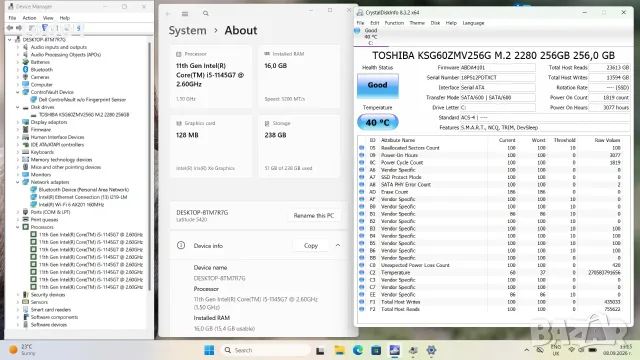Image resolution: width=640 pixels, height=360 pixels.
Task: Click the blue status dot for Reallocated Sectors Count
Action: point(362,148)
